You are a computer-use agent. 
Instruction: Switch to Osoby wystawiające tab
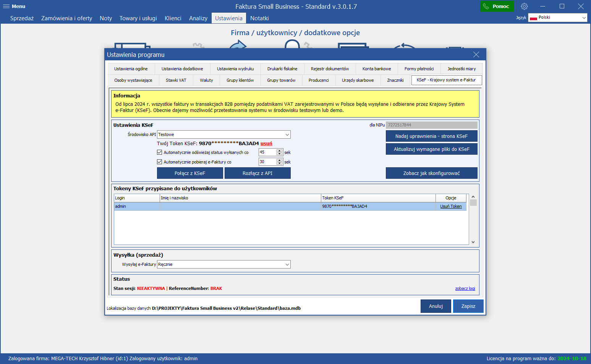[133, 80]
